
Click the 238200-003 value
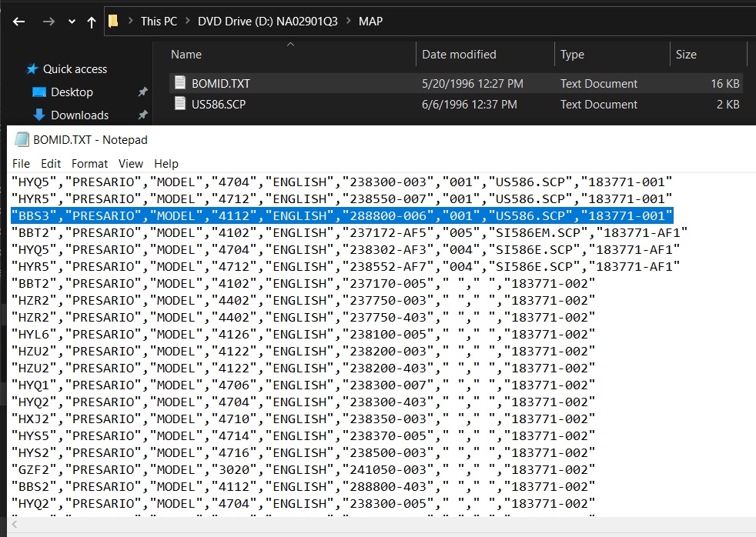click(388, 351)
